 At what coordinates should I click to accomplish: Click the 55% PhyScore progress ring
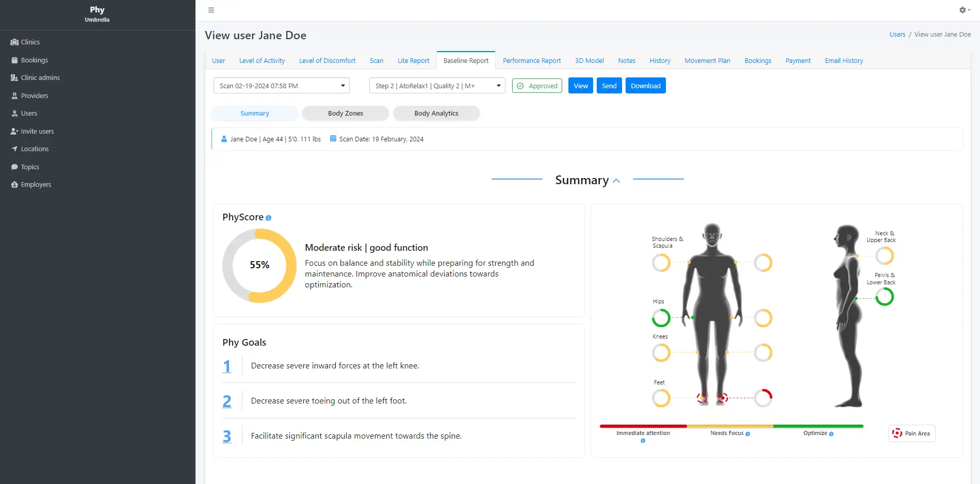pyautogui.click(x=259, y=265)
